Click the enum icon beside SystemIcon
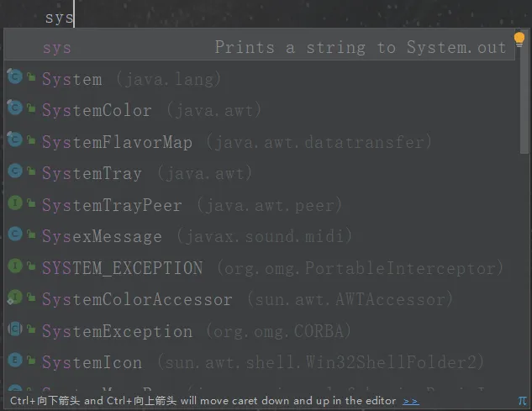Image resolution: width=532 pixels, height=411 pixels. coord(15,360)
